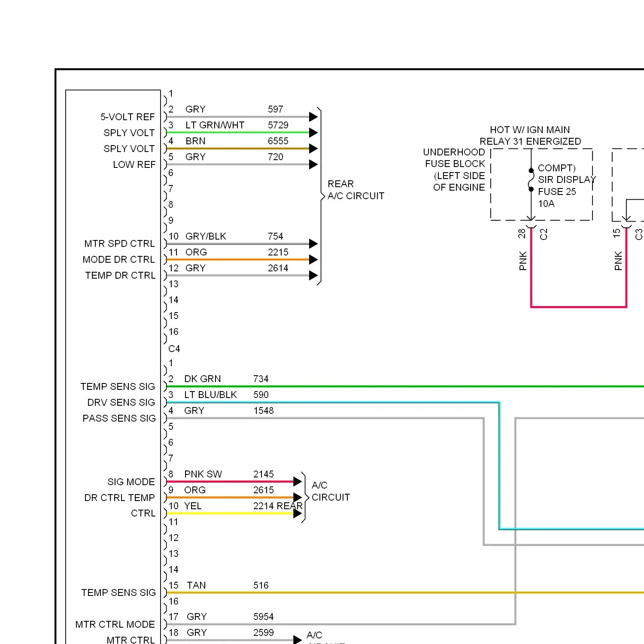Select the HOT W/ IGN MAIN text
This screenshot has height=644, width=644.
530,130
